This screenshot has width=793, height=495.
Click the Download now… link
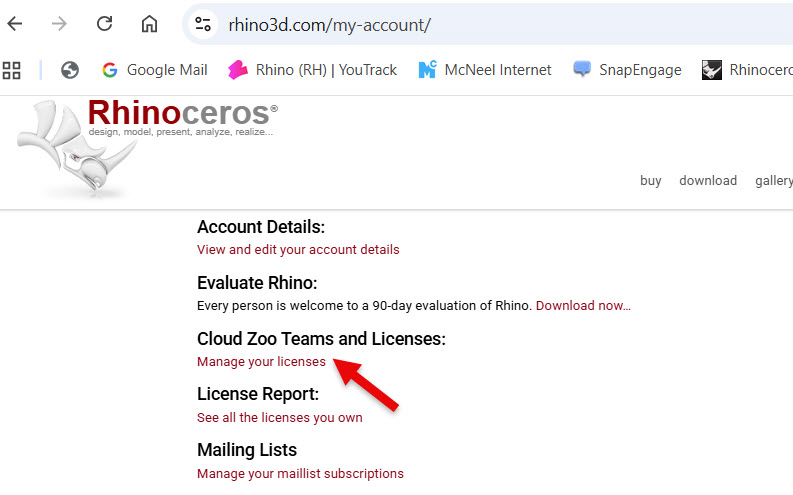[583, 306]
